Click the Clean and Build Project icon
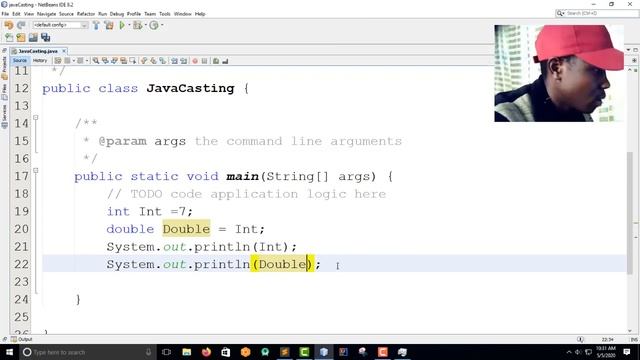 click(109, 25)
